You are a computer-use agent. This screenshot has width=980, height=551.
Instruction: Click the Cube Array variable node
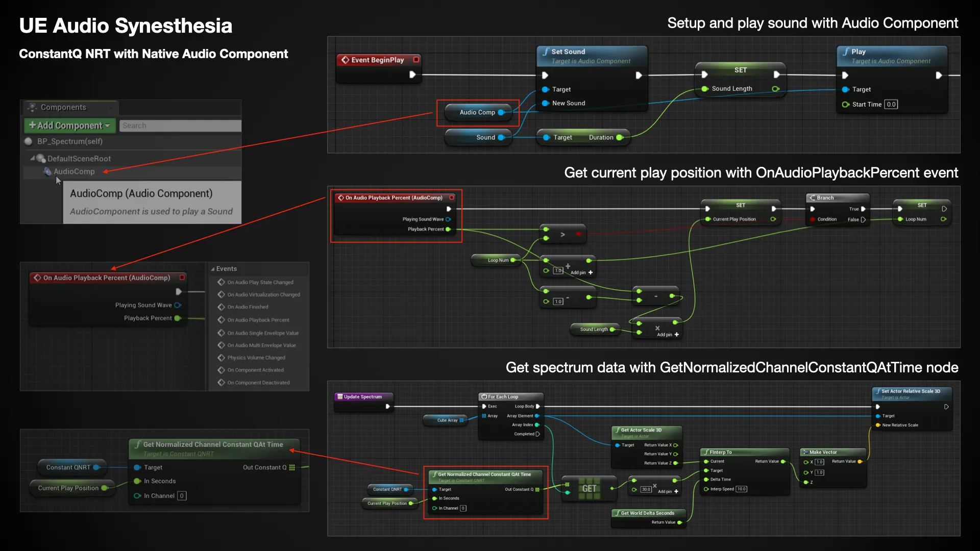[446, 420]
